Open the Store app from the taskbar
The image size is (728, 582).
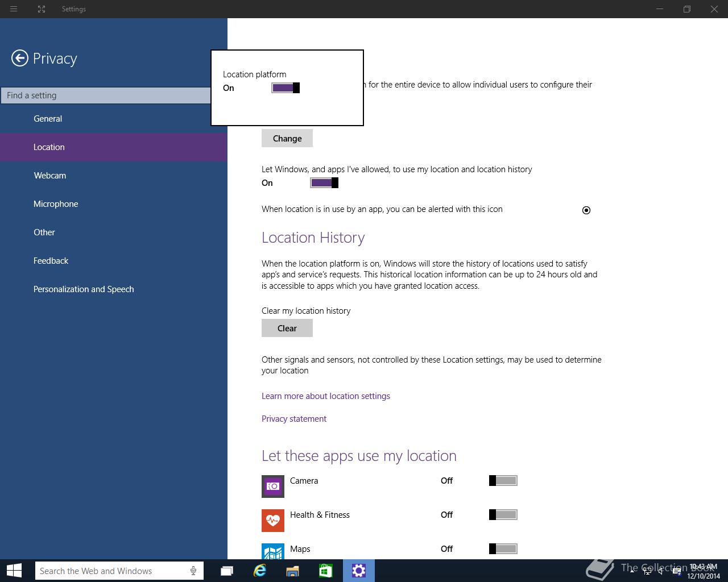(x=325, y=571)
